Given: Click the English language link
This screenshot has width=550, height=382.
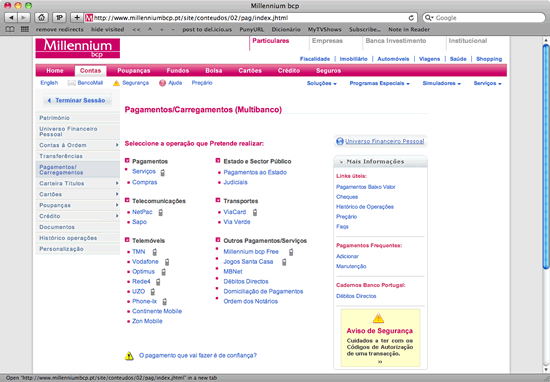Looking at the screenshot, I should click(49, 83).
